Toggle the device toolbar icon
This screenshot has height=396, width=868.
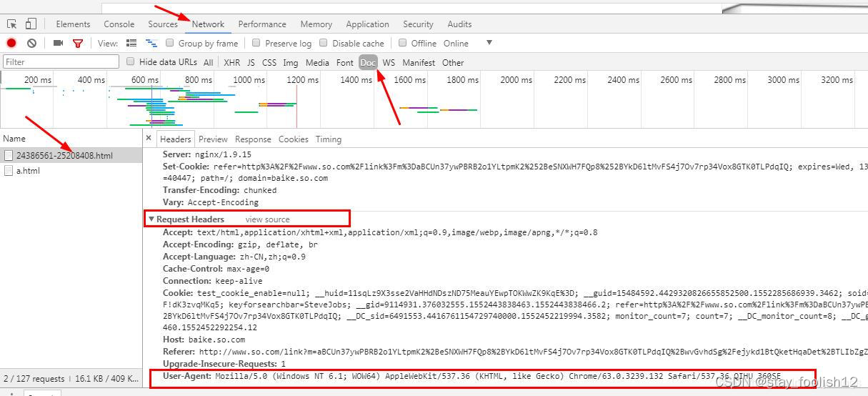pyautogui.click(x=31, y=24)
